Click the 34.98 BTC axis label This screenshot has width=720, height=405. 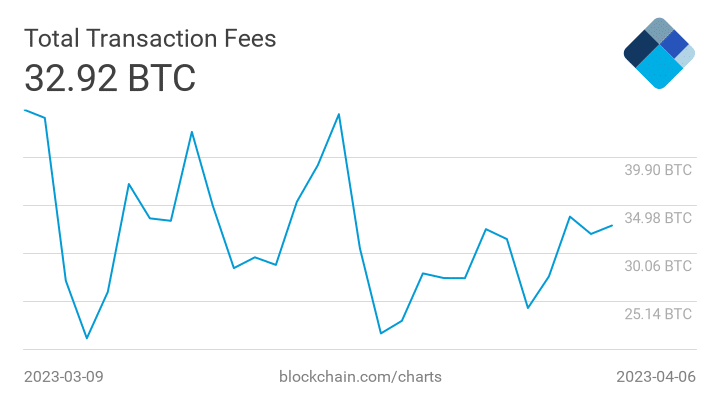click(x=658, y=218)
